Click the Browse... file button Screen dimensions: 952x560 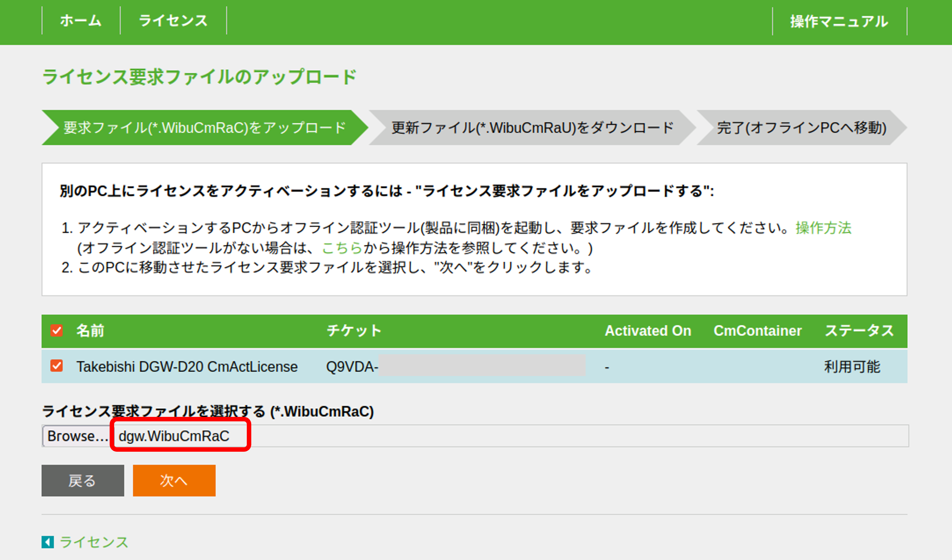point(77,436)
